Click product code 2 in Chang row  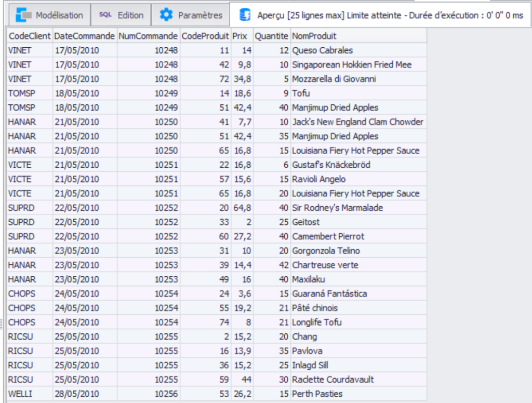point(205,337)
